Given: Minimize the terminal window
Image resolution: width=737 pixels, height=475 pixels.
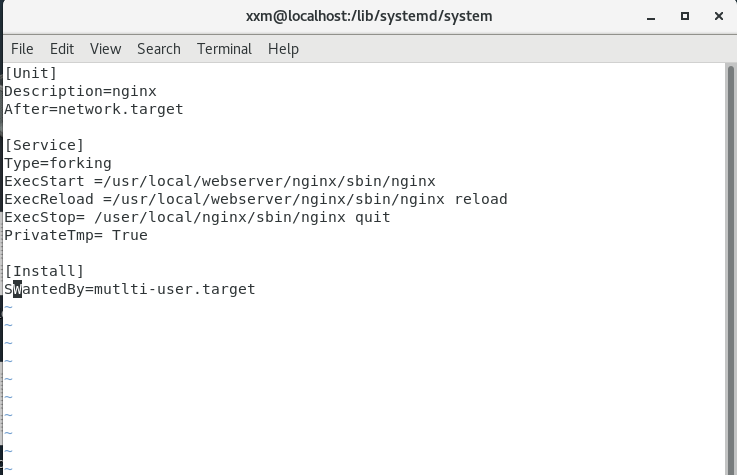Looking at the screenshot, I should [x=651, y=17].
